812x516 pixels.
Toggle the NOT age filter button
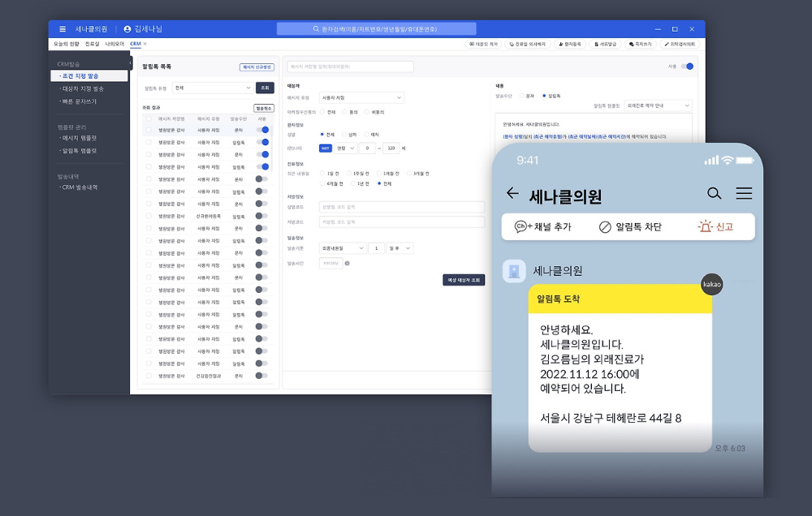coord(326,148)
